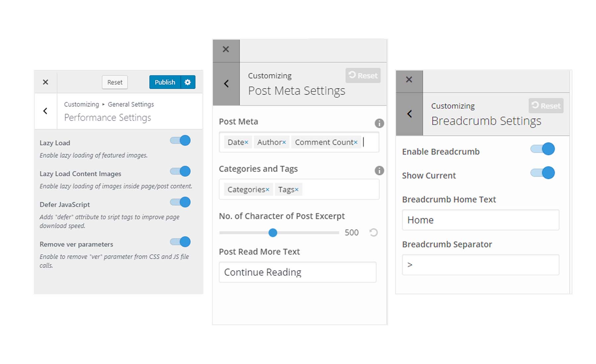
Task: Open the General Settings breadcrumb link
Action: 131,104
